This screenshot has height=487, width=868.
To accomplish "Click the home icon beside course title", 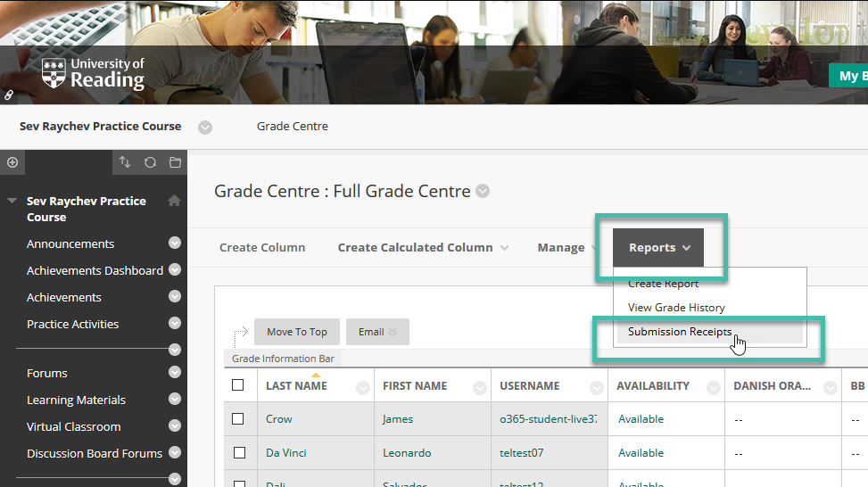I will (x=174, y=201).
